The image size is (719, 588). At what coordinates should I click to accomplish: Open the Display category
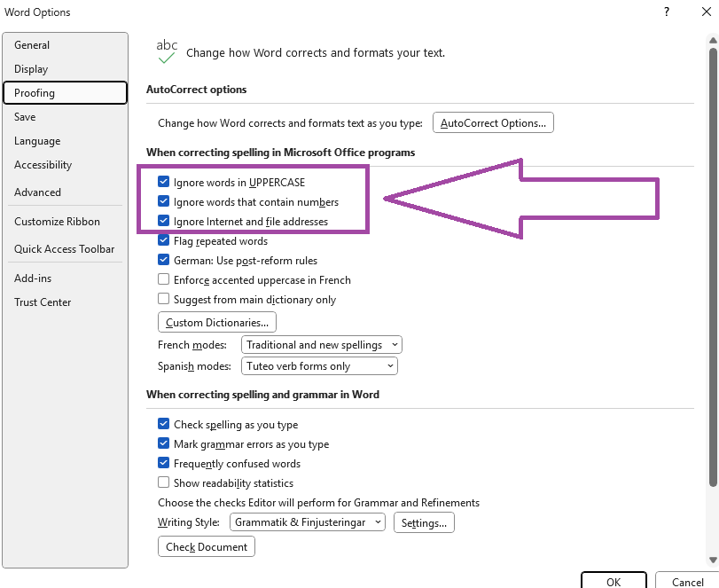pos(65,69)
